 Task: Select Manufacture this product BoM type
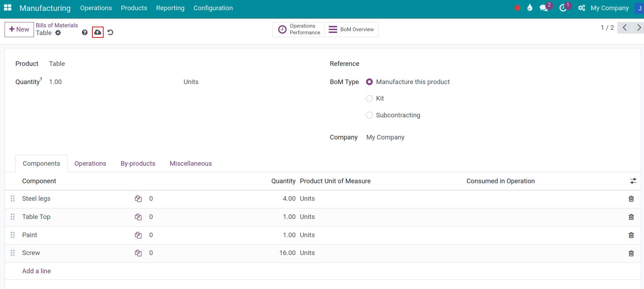[369, 82]
